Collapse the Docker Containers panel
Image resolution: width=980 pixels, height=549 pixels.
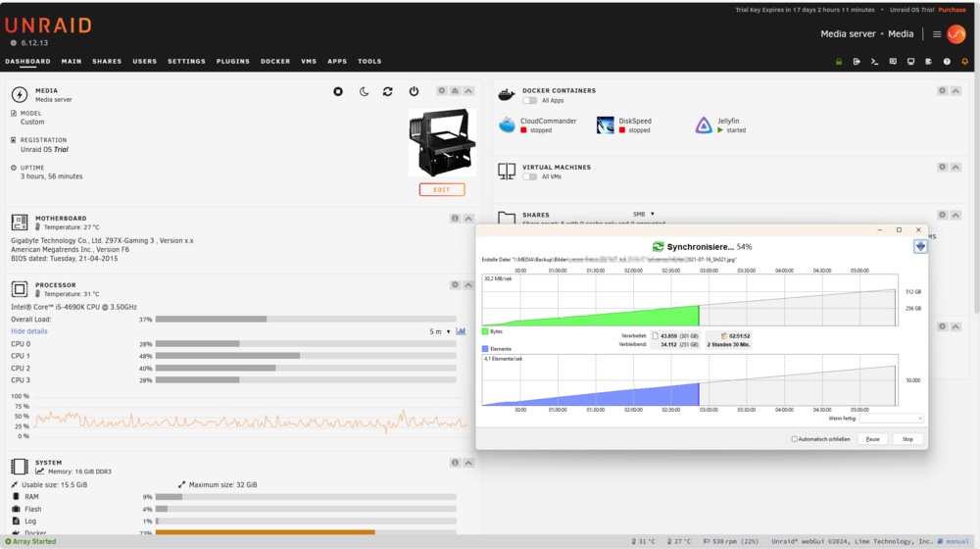[x=955, y=90]
